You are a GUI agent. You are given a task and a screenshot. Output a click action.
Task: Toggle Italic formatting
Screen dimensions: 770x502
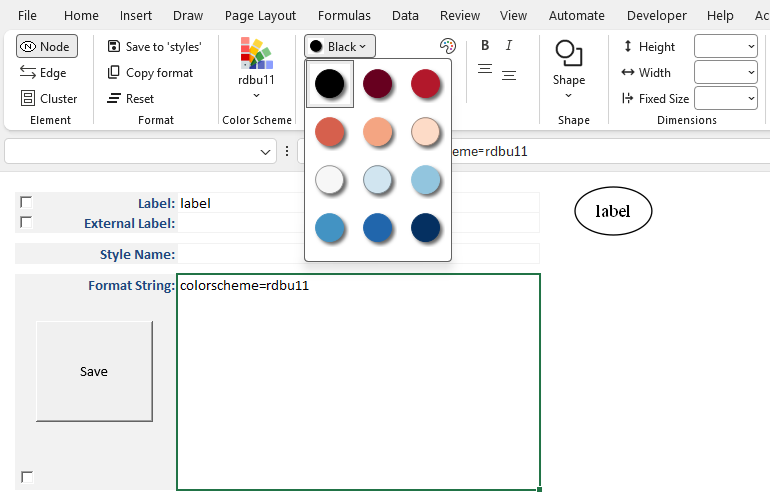(x=509, y=46)
